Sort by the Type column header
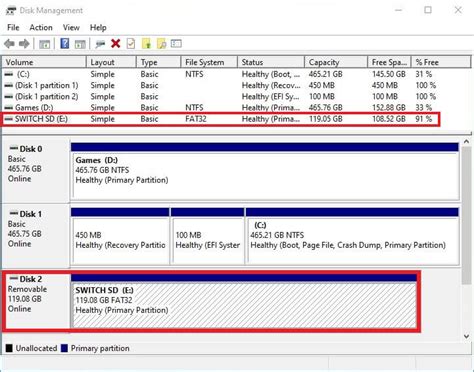 point(158,62)
